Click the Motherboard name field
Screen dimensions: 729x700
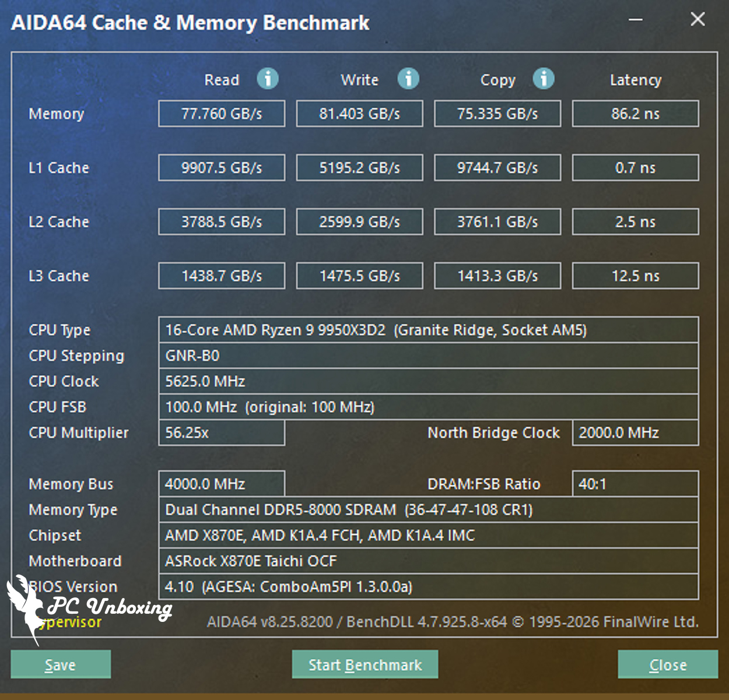point(428,561)
